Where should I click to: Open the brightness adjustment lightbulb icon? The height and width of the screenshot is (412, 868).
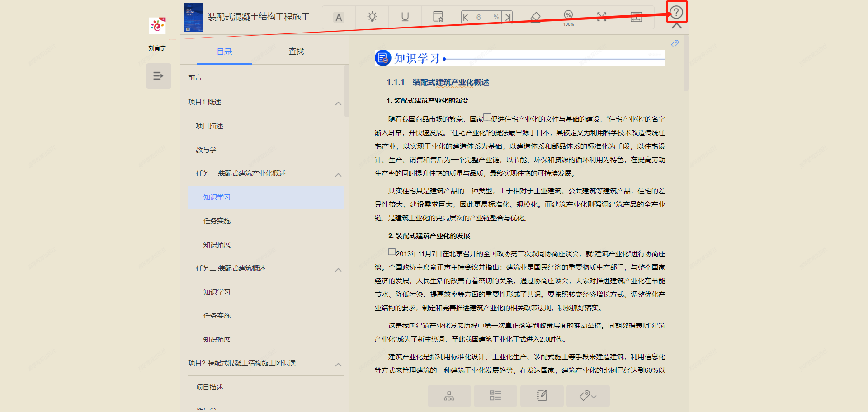[372, 17]
